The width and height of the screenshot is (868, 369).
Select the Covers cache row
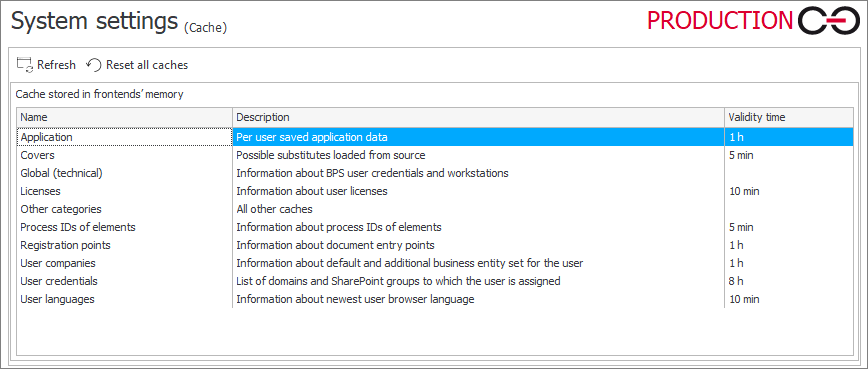pos(435,155)
